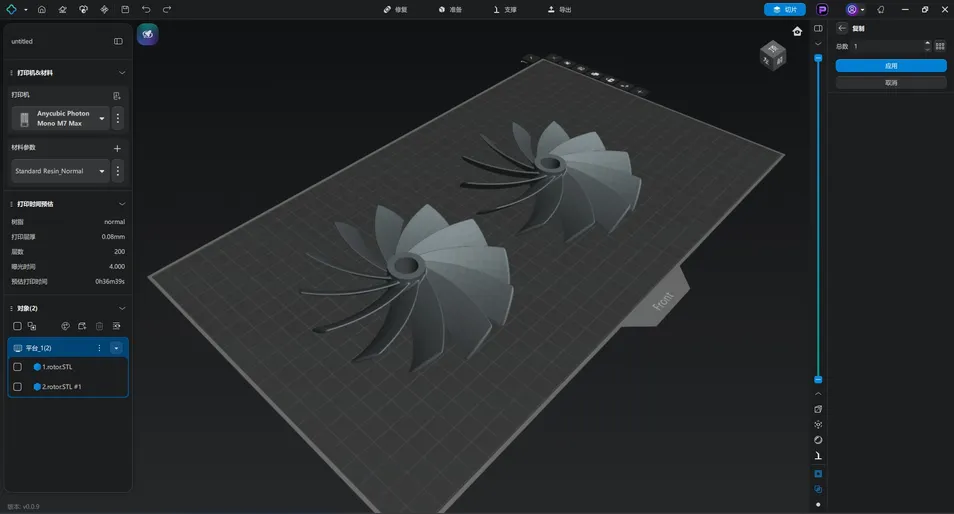Click the down chevron above layer slider
Screen dimensions: 954x514
pyautogui.click(x=818, y=44)
